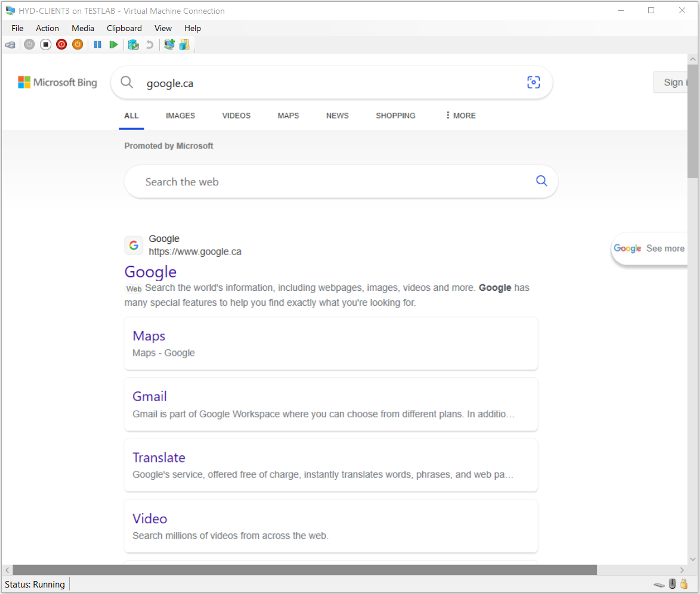This screenshot has width=700, height=594.
Task: Open the Translate sitelink
Action: pyautogui.click(x=159, y=457)
